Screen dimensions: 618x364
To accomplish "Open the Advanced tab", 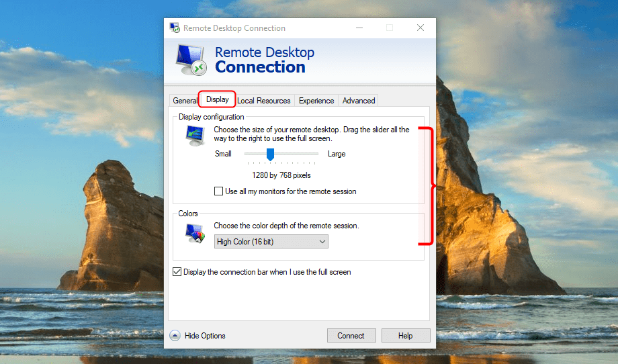I will [x=359, y=101].
